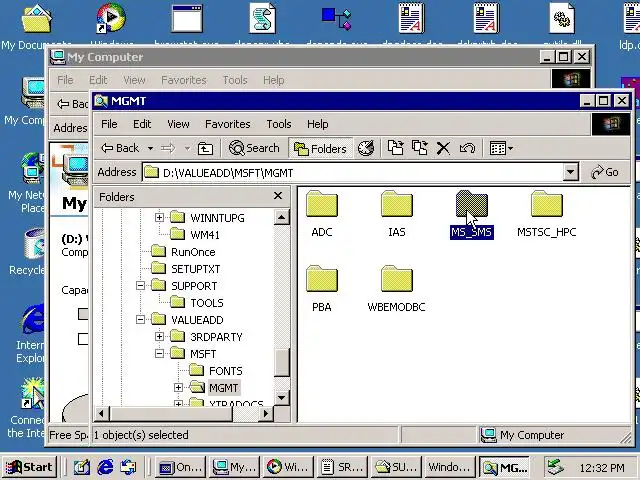Image resolution: width=640 pixels, height=480 pixels.
Task: Click the Delete toolbar icon
Action: tap(443, 148)
